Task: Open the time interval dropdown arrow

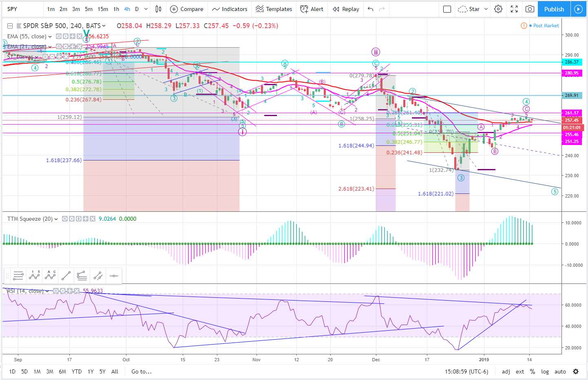Action: (x=146, y=9)
